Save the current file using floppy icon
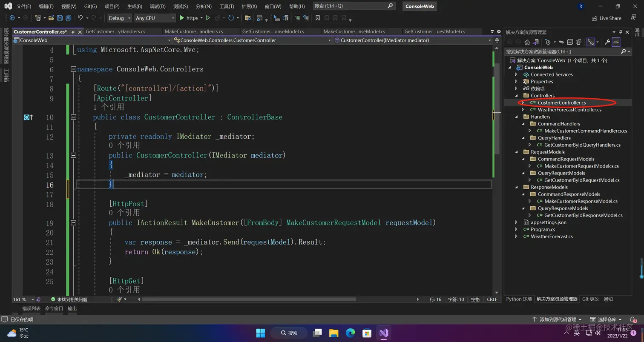 click(60, 18)
